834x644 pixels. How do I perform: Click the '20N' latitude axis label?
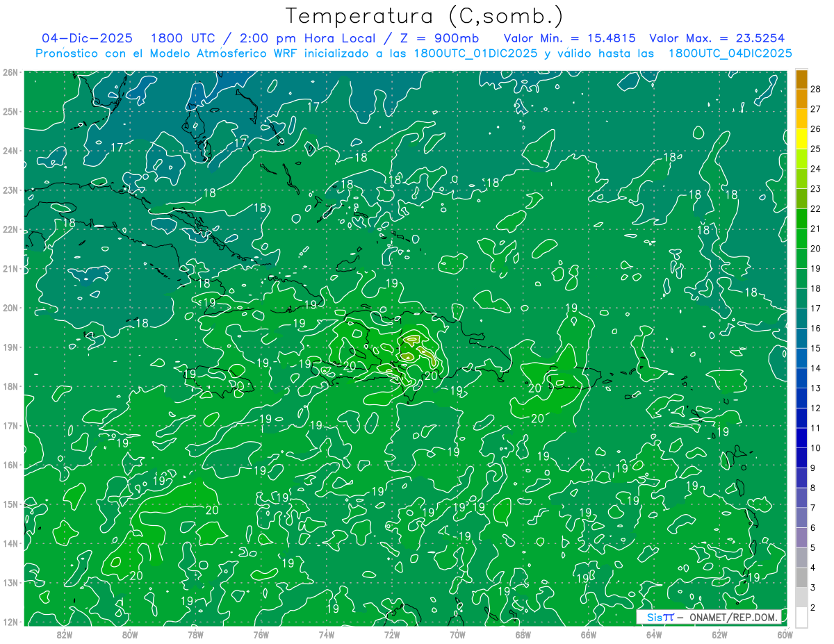point(10,308)
